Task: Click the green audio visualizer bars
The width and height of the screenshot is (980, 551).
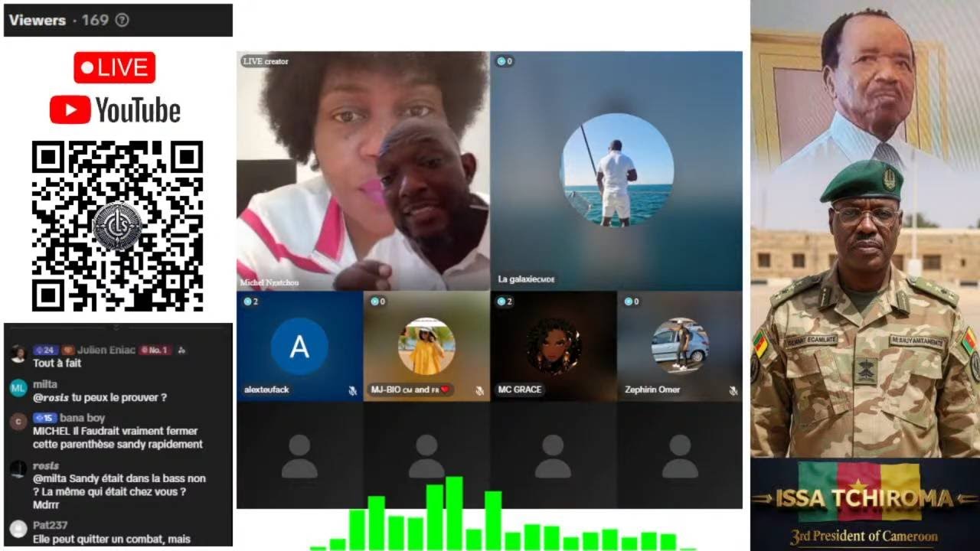Action: pyautogui.click(x=503, y=514)
